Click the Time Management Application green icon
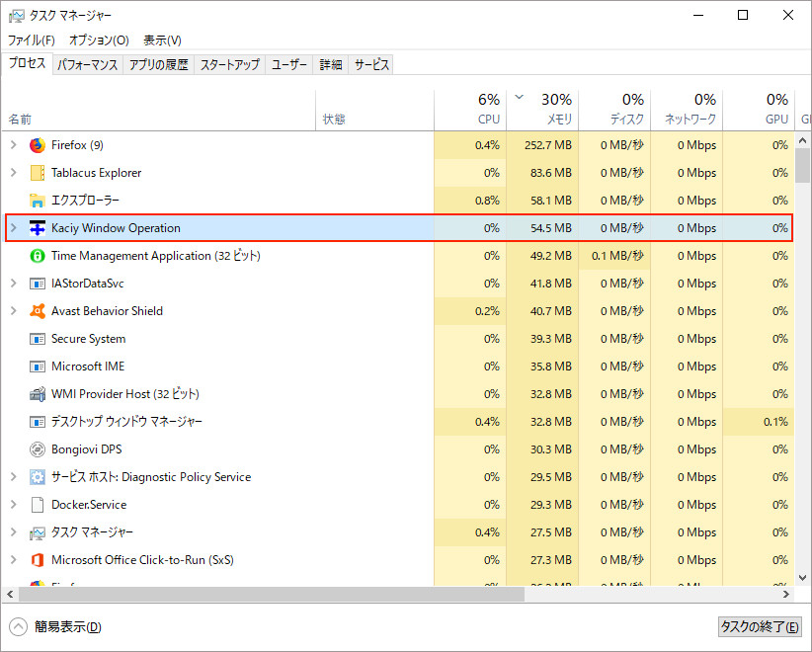 point(38,256)
